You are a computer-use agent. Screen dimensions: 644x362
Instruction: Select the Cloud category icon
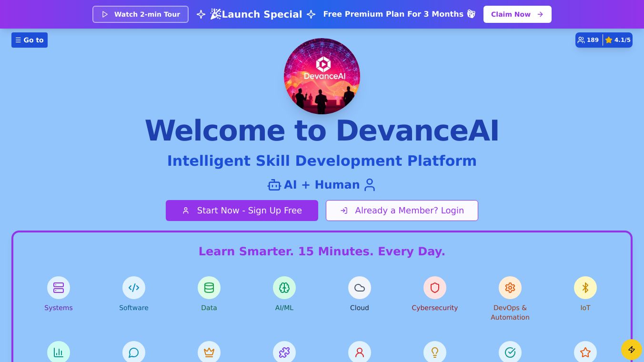coord(360,288)
